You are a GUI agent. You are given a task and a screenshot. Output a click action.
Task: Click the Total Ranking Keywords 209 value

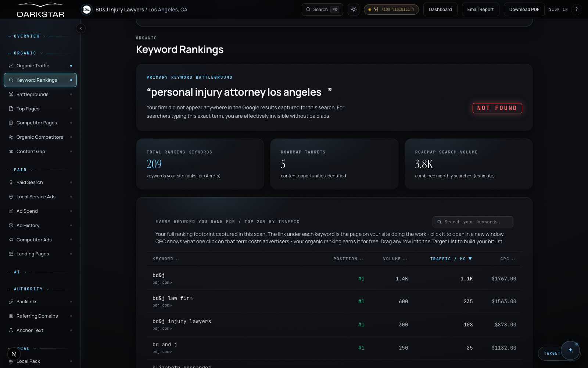154,164
